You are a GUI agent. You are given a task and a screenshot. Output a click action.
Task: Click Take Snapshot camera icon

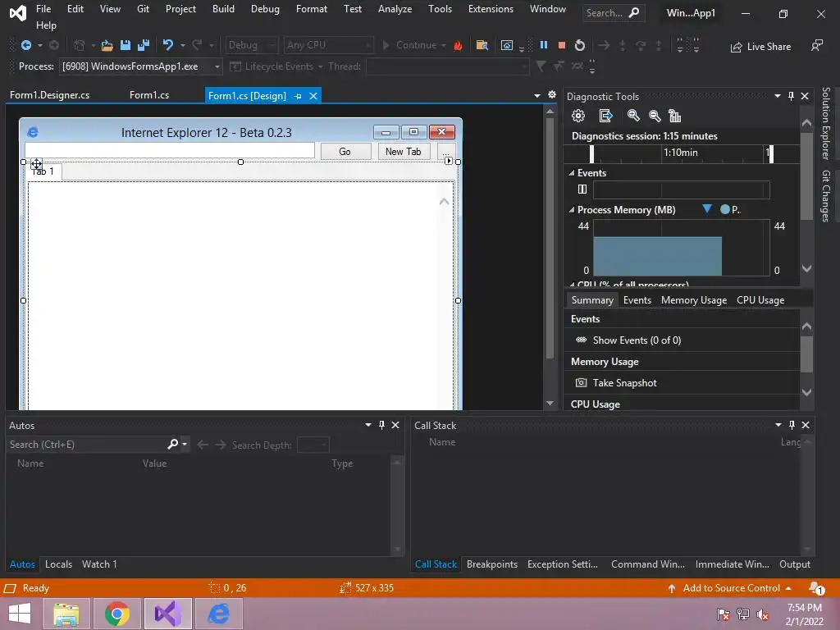[581, 382]
